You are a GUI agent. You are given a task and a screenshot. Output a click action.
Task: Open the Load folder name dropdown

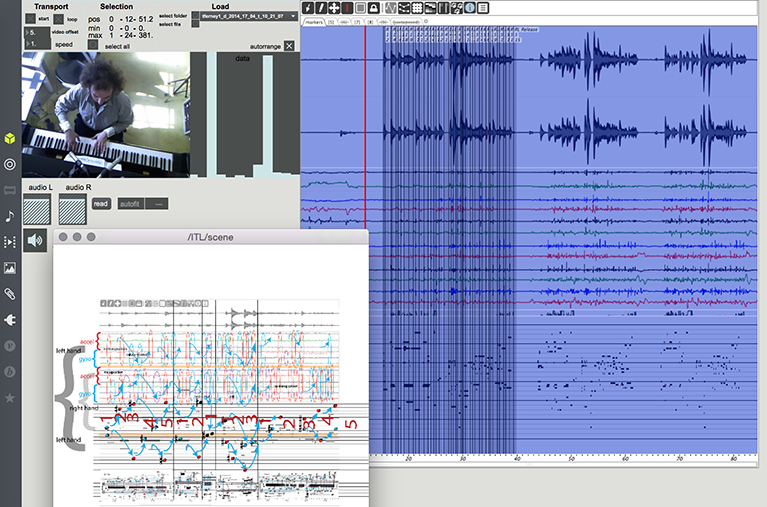tap(248, 16)
